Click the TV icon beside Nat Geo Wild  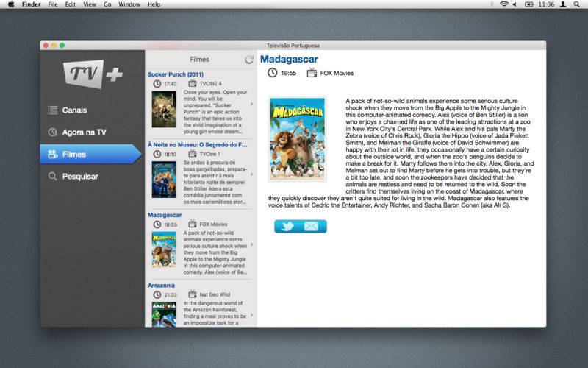(x=193, y=294)
